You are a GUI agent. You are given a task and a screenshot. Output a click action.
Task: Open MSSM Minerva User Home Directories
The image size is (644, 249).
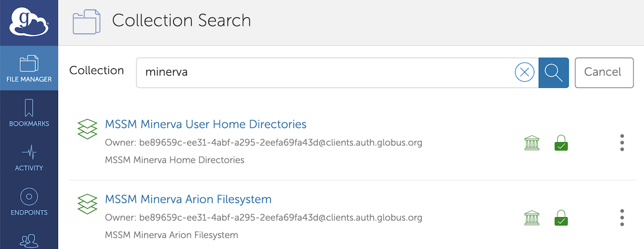[206, 124]
